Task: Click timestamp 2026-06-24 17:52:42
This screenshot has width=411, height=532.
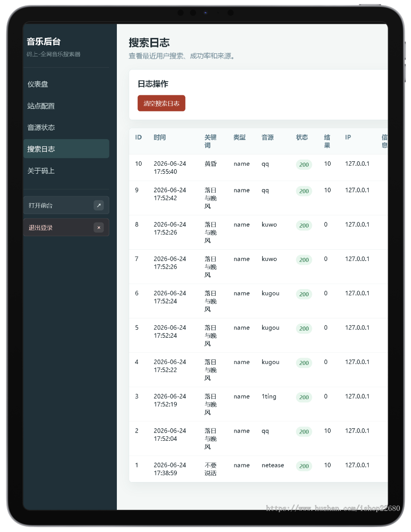Action: [x=170, y=194]
